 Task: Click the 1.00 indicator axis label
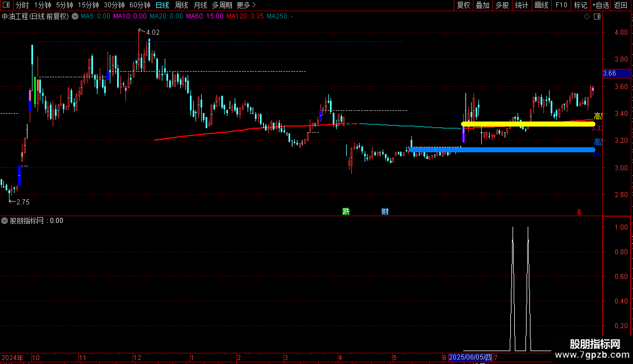pos(621,227)
